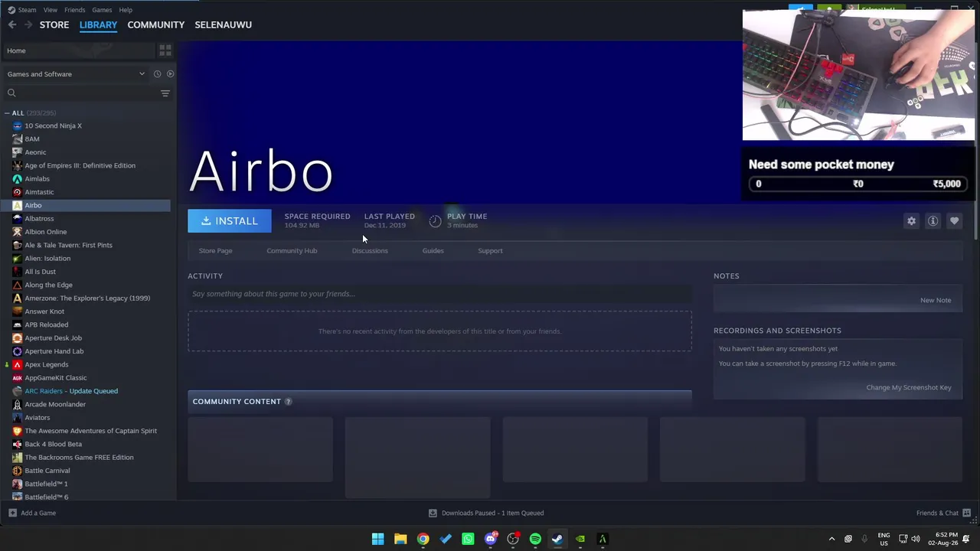Viewport: 980px width, 551px height.
Task: Select the Aperture Hand Lab game icon
Action: pyautogui.click(x=17, y=351)
